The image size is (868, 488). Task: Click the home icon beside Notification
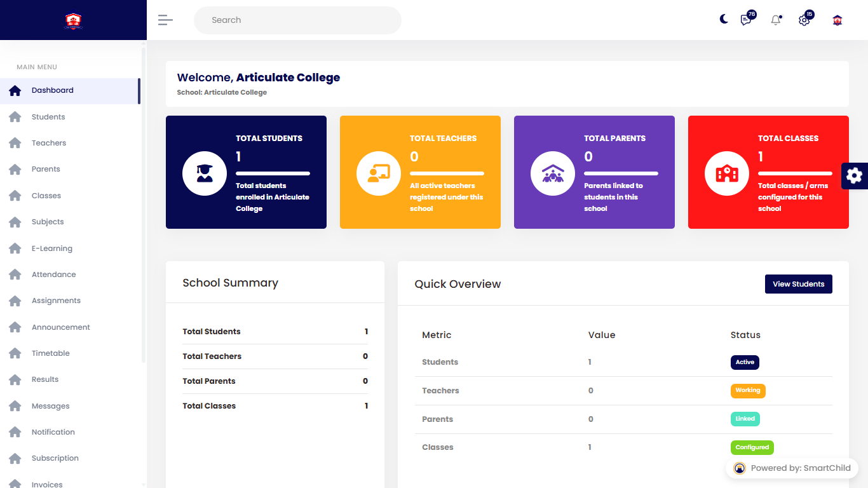point(15,432)
